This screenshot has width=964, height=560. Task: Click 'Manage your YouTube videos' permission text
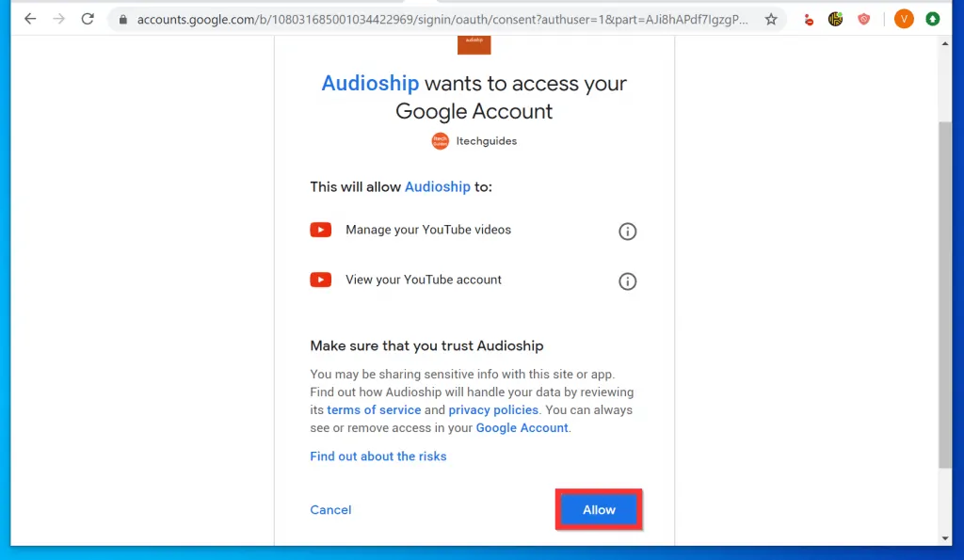click(x=428, y=230)
